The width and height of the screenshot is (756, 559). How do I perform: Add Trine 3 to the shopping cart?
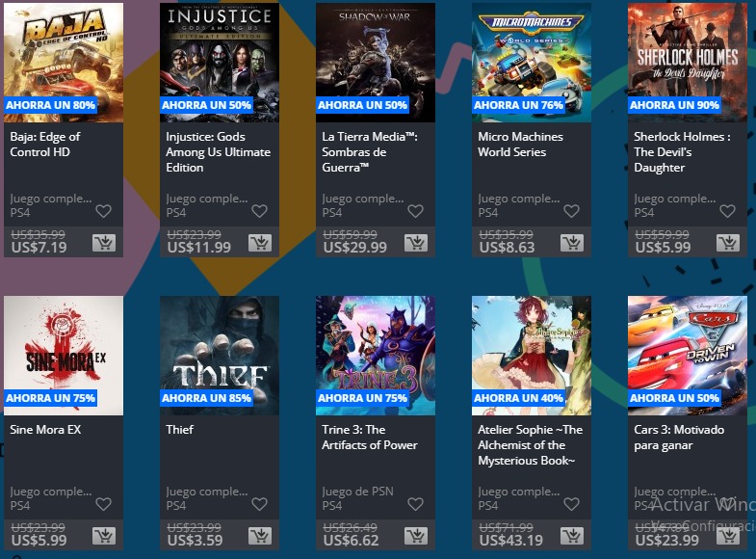416,536
